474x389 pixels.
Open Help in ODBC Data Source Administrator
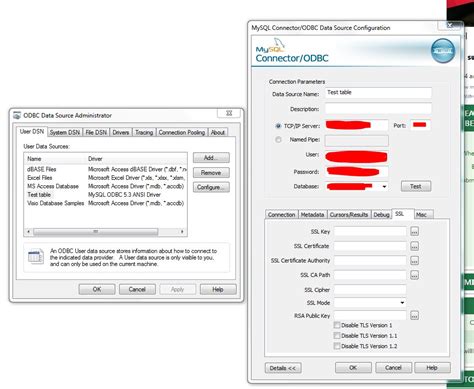click(x=218, y=289)
